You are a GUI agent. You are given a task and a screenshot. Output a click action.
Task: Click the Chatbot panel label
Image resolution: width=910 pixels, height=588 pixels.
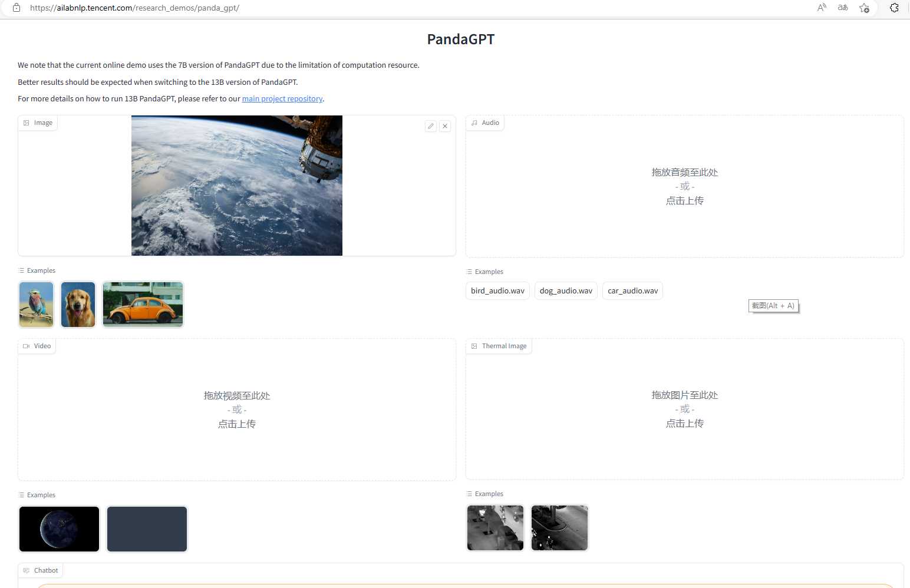tap(40, 570)
